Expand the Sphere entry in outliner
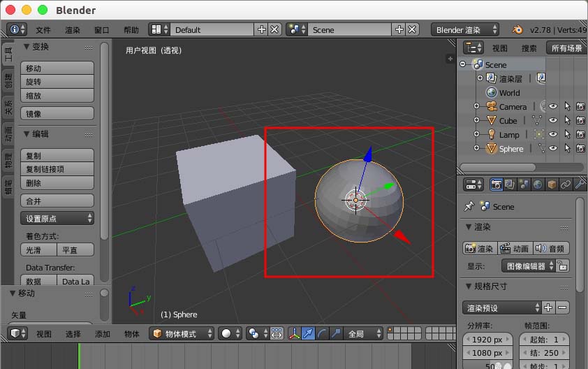The width and height of the screenshot is (588, 369). coord(477,148)
